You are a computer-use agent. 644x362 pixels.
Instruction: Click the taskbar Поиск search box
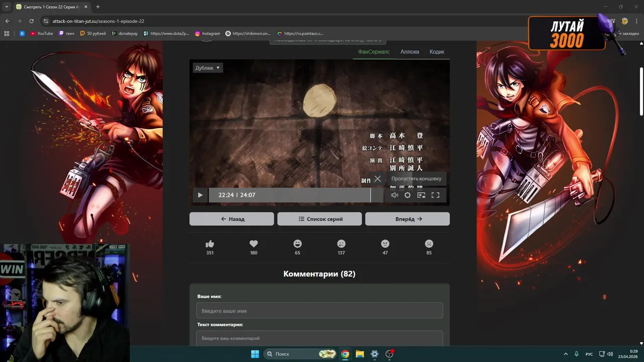pyautogui.click(x=300, y=354)
